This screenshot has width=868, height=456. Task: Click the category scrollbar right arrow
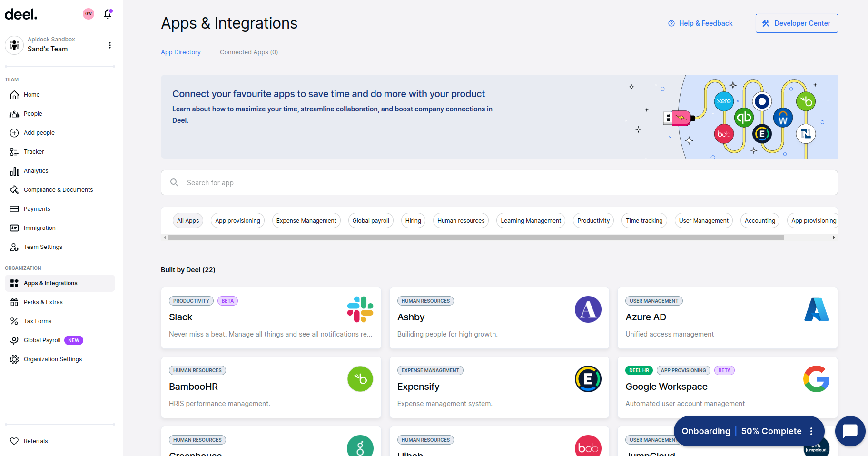834,237
